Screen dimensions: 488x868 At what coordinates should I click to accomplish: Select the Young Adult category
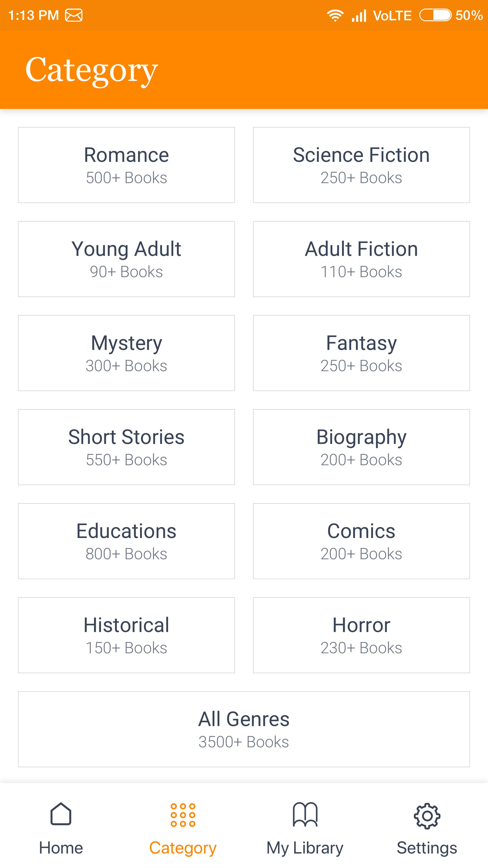(x=126, y=259)
